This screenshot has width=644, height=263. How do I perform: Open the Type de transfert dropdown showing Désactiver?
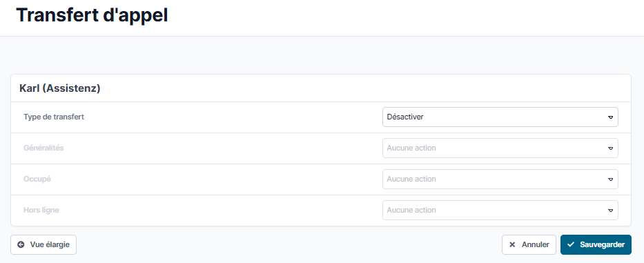[x=500, y=117]
